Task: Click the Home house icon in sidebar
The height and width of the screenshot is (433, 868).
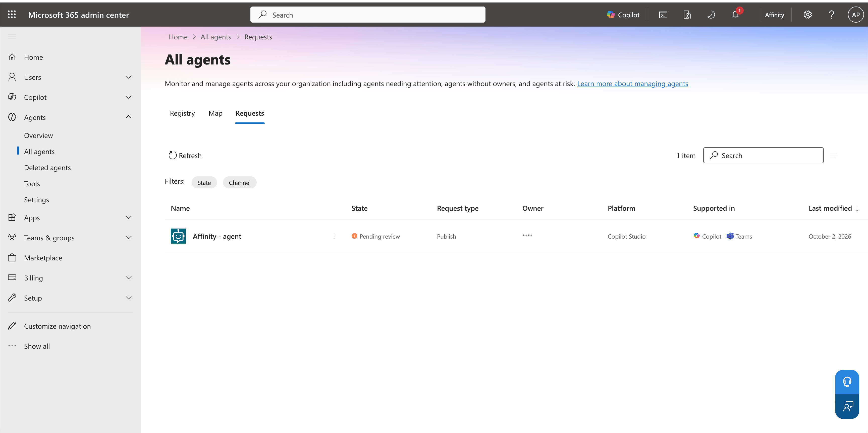Action: pyautogui.click(x=12, y=57)
